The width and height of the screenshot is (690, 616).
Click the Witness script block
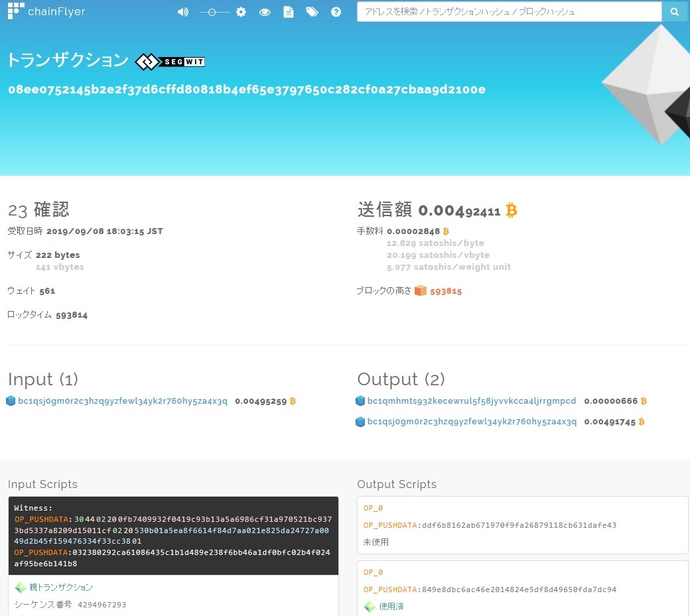point(173,536)
